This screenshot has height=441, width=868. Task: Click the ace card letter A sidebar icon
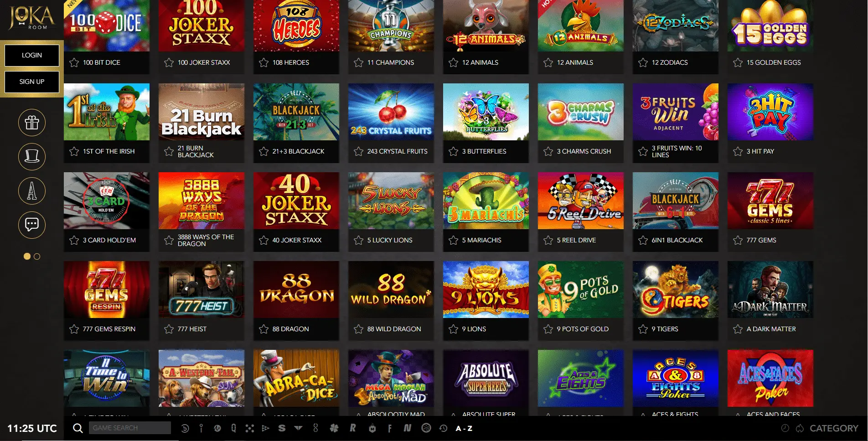(32, 190)
